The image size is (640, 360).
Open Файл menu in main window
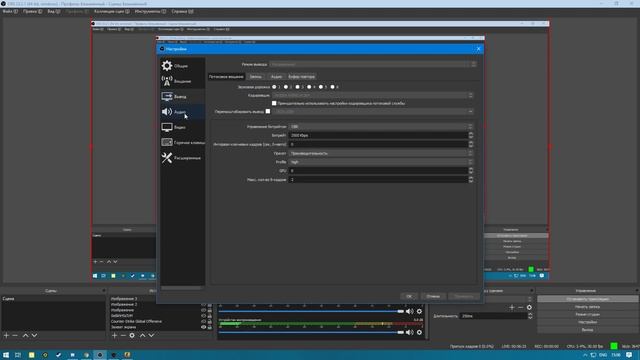pos(10,11)
